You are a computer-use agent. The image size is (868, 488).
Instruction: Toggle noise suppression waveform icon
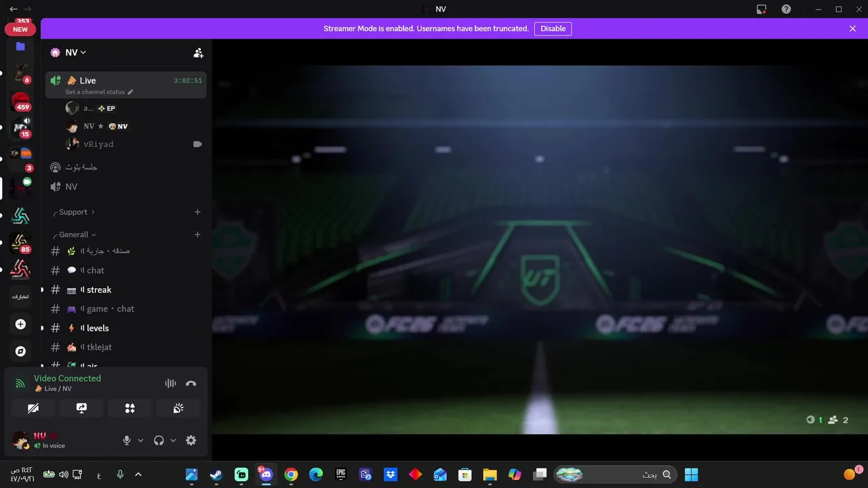(x=170, y=384)
